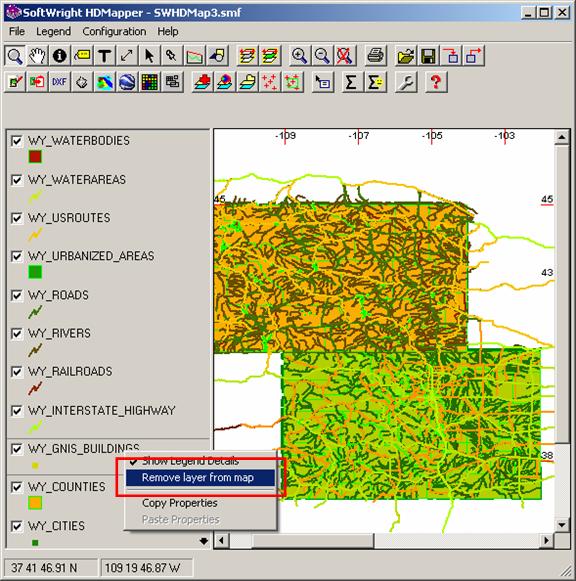Toggle the WY_INTERSTATE_HIGHWAY checkbox

click(17, 411)
